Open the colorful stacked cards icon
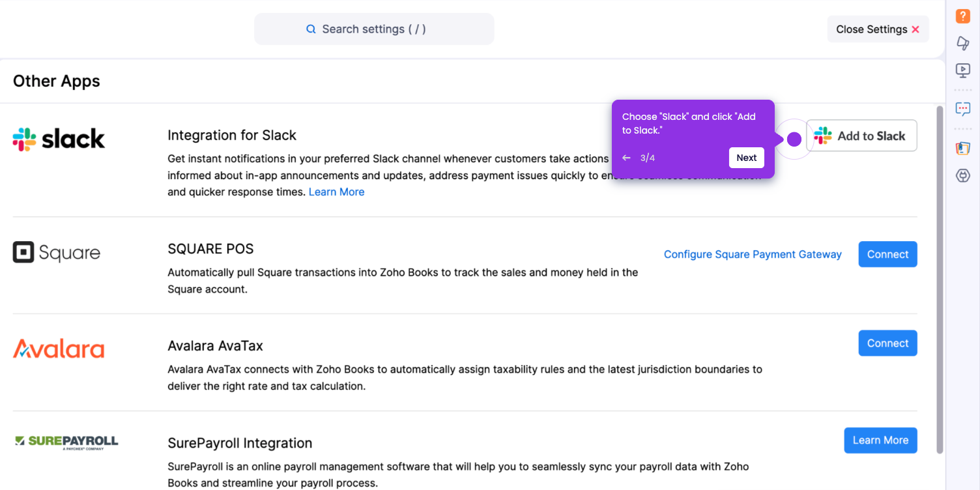 point(963,149)
